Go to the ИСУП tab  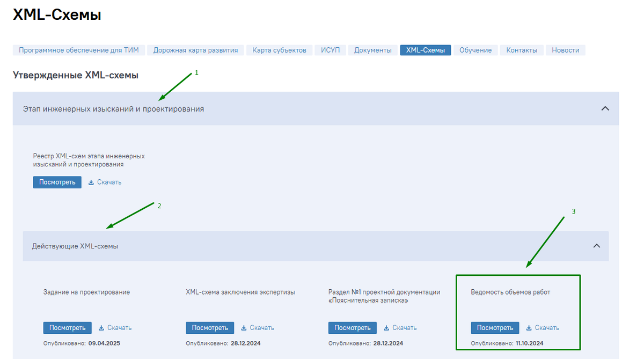pos(330,50)
